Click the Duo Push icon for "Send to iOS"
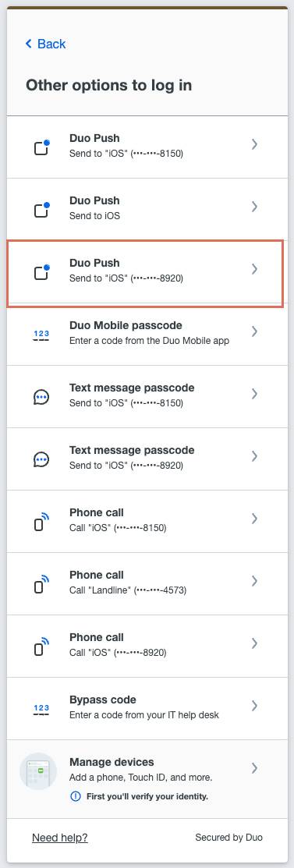This screenshot has width=294, height=868. click(42, 210)
